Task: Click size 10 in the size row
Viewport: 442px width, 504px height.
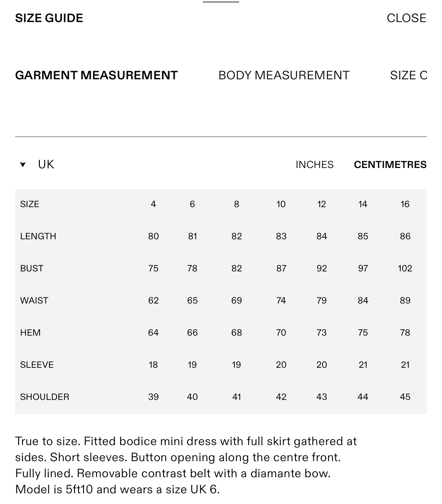Action: [x=281, y=204]
